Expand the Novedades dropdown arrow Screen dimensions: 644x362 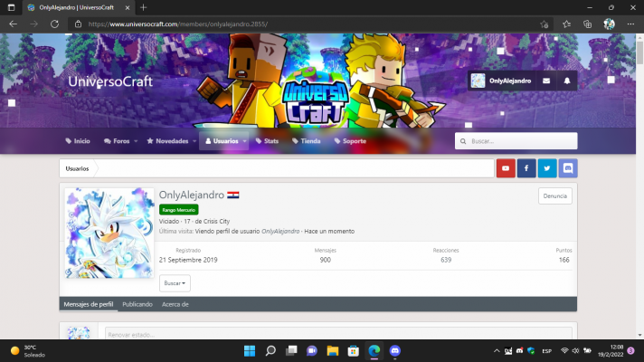[x=194, y=141]
